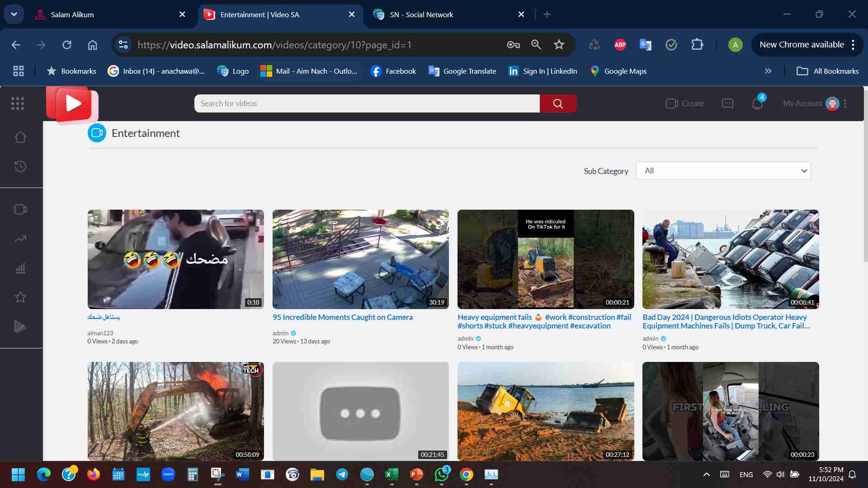Open the Heavy equipment fails video title

(x=544, y=321)
